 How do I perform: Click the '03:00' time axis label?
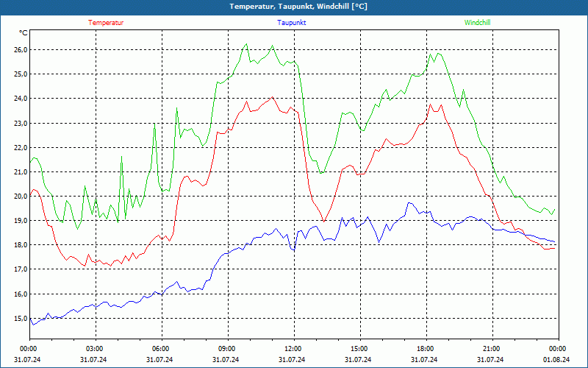96,349
